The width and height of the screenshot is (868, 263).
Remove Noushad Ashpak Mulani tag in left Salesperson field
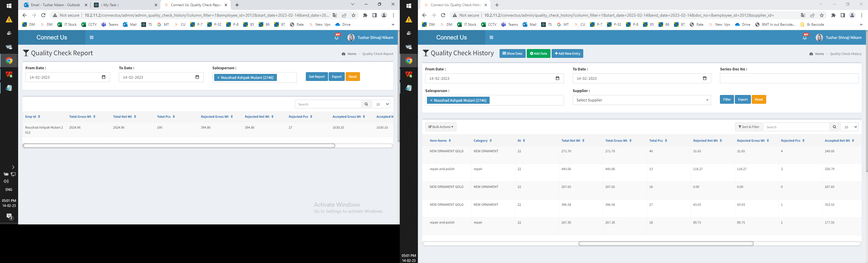click(218, 78)
